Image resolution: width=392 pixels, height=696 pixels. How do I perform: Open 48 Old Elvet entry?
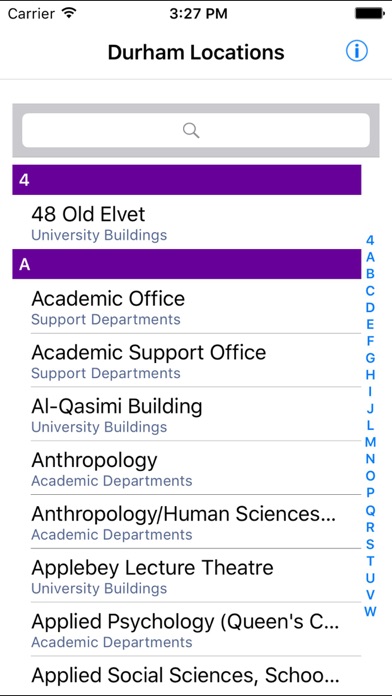pos(187,222)
